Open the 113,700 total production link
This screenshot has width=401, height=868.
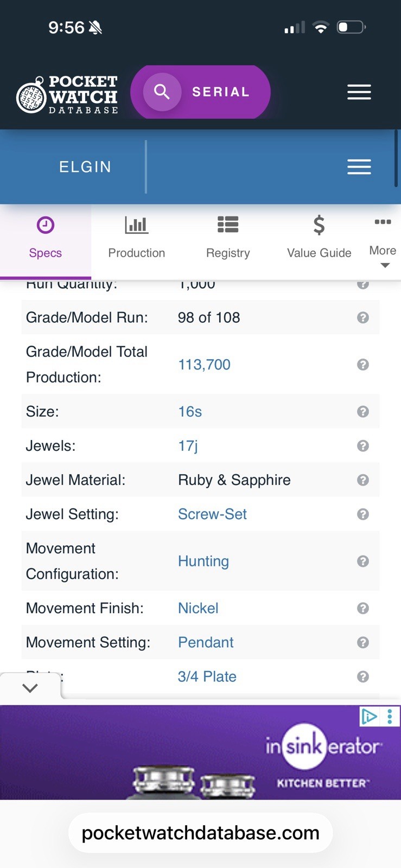204,365
